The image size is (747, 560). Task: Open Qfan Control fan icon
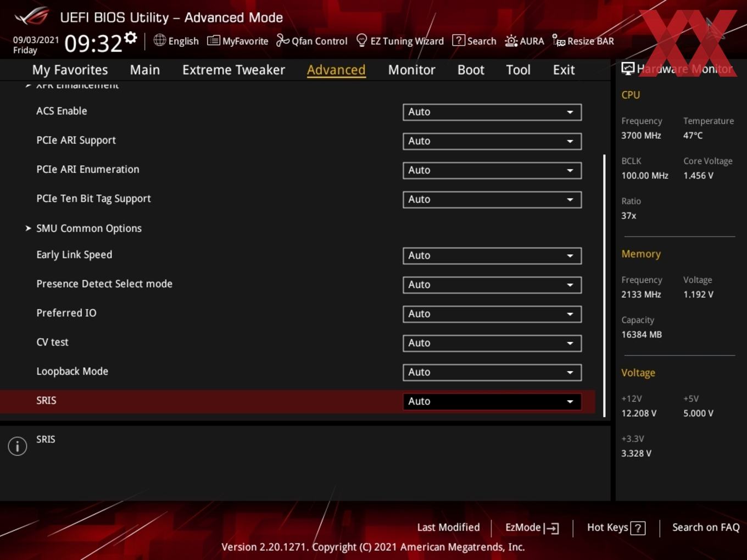282,40
